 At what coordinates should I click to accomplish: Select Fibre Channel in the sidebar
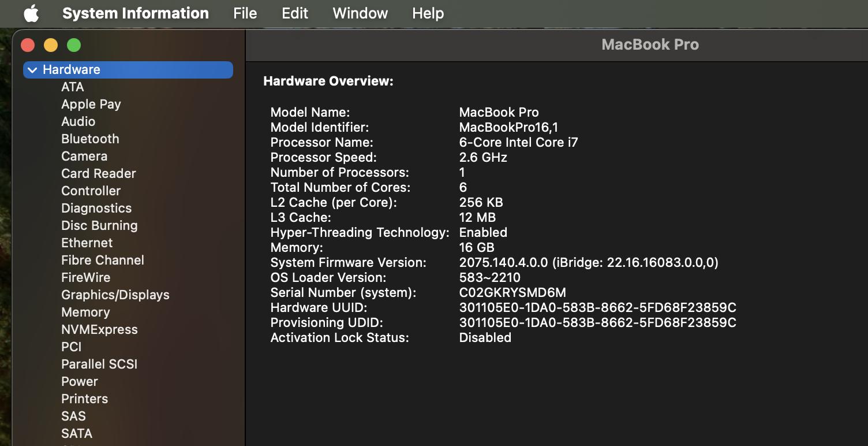pyautogui.click(x=103, y=260)
